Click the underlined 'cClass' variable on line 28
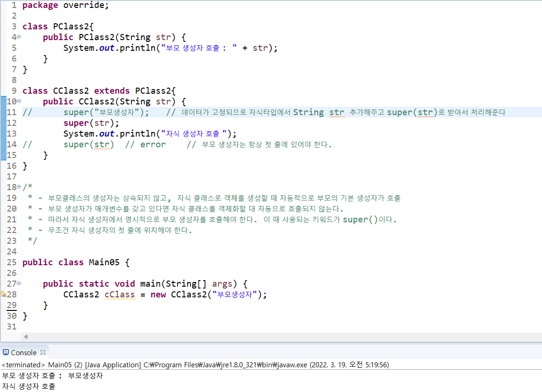The width and height of the screenshot is (542, 392). 120,295
